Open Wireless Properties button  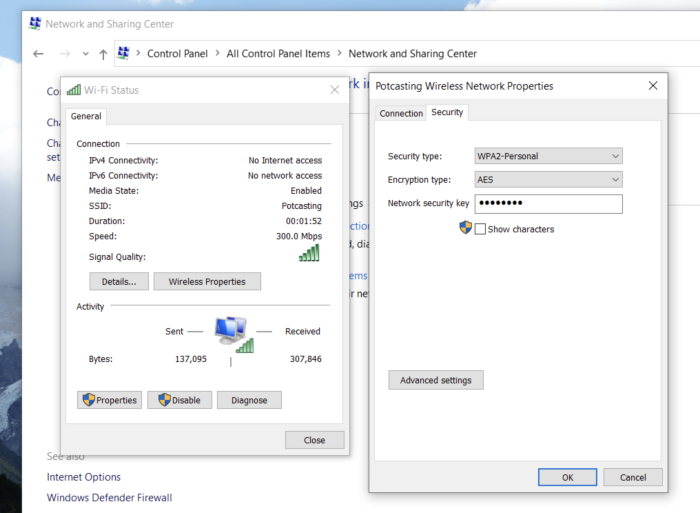pos(207,282)
